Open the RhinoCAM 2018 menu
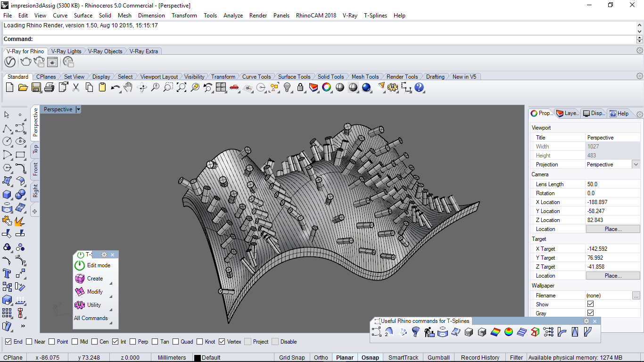The height and width of the screenshot is (362, 644). pos(316,16)
